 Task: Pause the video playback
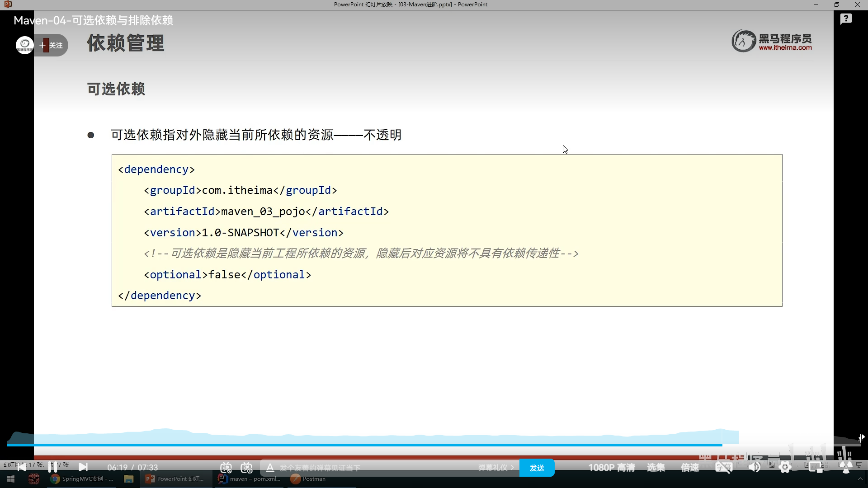52,467
